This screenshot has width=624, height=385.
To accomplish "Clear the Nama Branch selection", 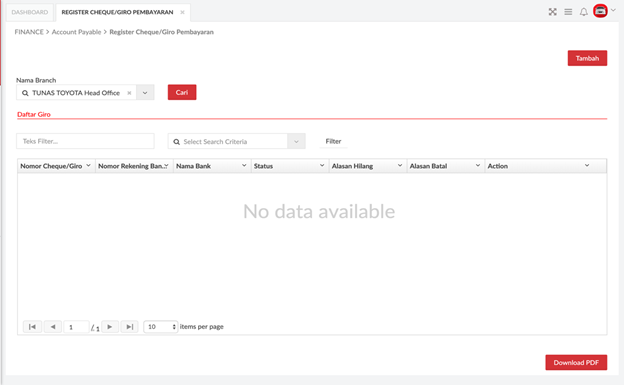I will pos(129,93).
